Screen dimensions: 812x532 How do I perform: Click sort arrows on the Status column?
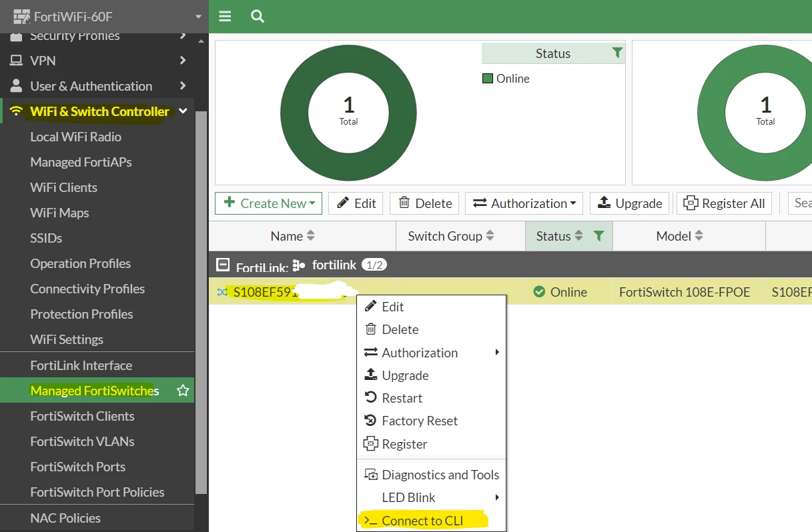pyautogui.click(x=578, y=236)
